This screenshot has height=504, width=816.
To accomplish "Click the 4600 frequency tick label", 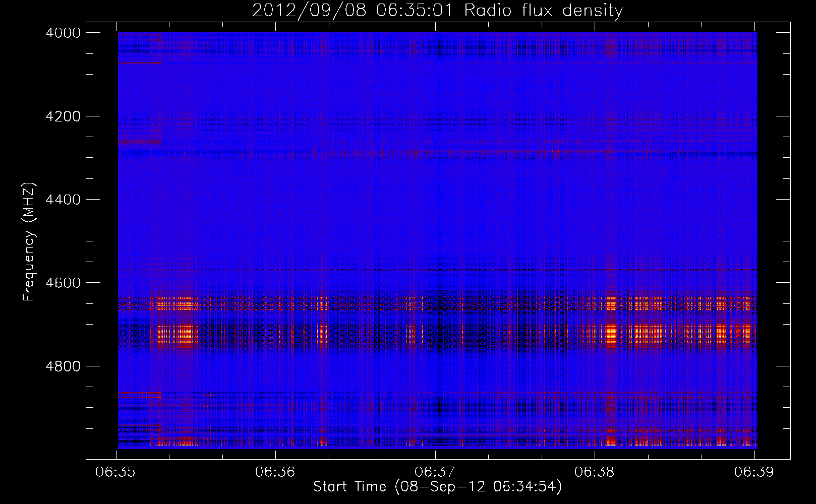I will 63,283.
